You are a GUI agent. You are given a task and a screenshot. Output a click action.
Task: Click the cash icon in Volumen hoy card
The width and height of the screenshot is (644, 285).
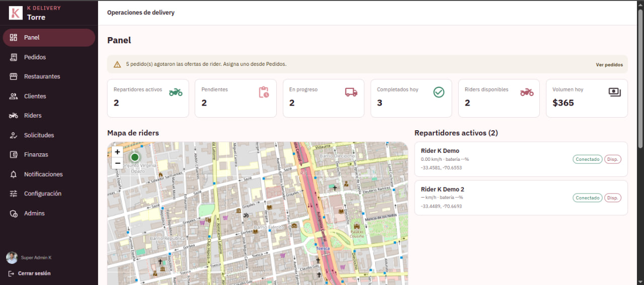click(615, 92)
